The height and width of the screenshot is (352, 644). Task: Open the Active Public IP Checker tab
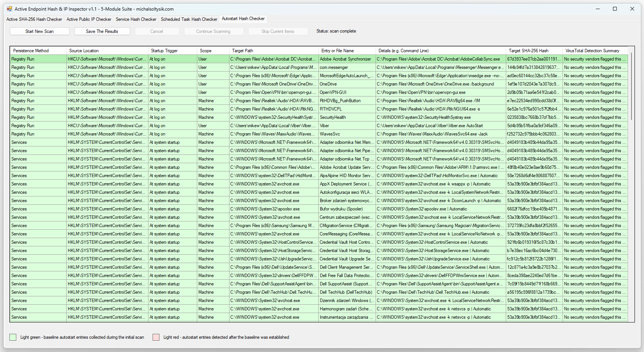click(89, 19)
